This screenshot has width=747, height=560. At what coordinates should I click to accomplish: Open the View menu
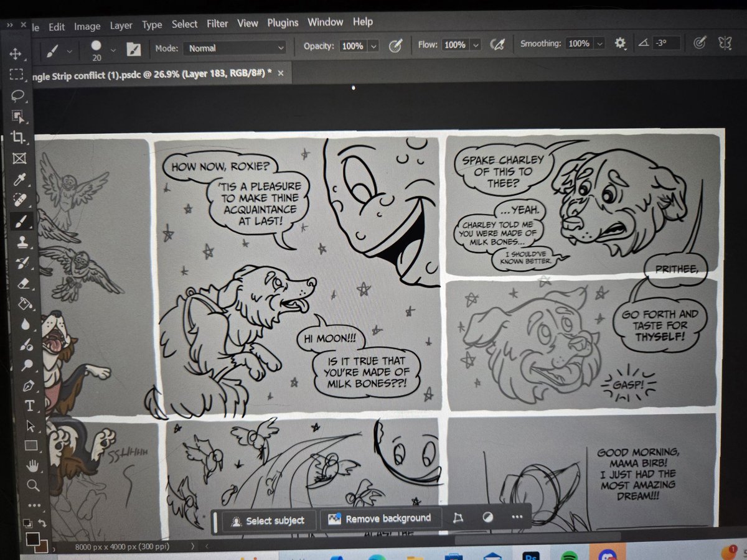click(247, 23)
